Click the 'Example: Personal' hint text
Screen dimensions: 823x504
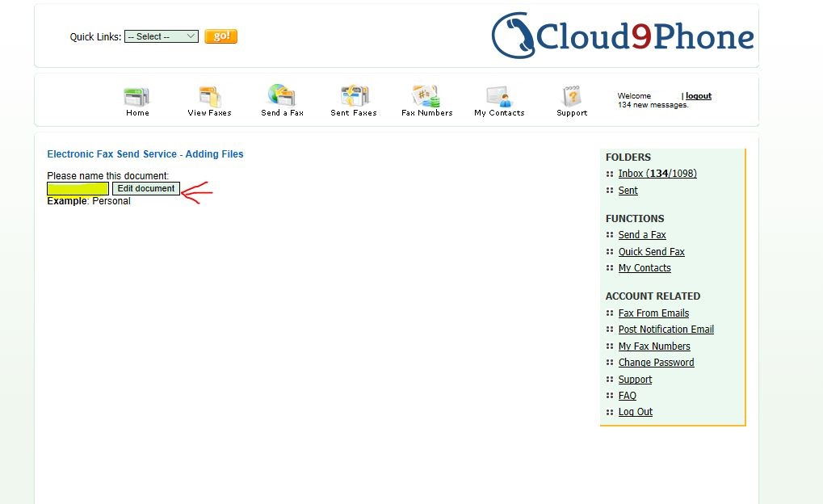coord(89,201)
